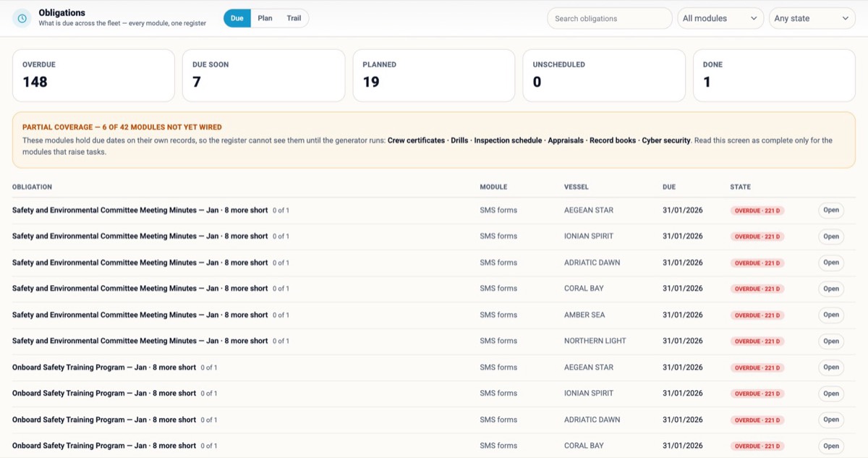Click the Due column header
The image size is (868, 458).
(x=669, y=187)
